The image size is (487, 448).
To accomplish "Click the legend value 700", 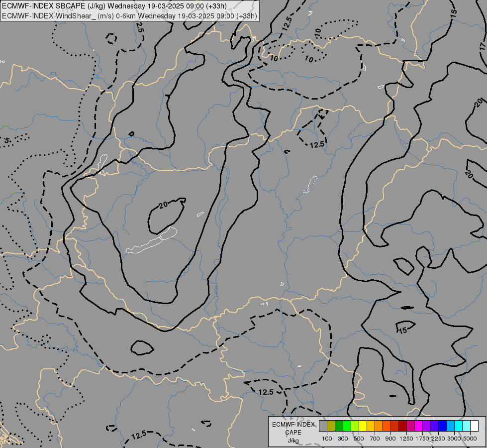I will pyautogui.click(x=375, y=439).
